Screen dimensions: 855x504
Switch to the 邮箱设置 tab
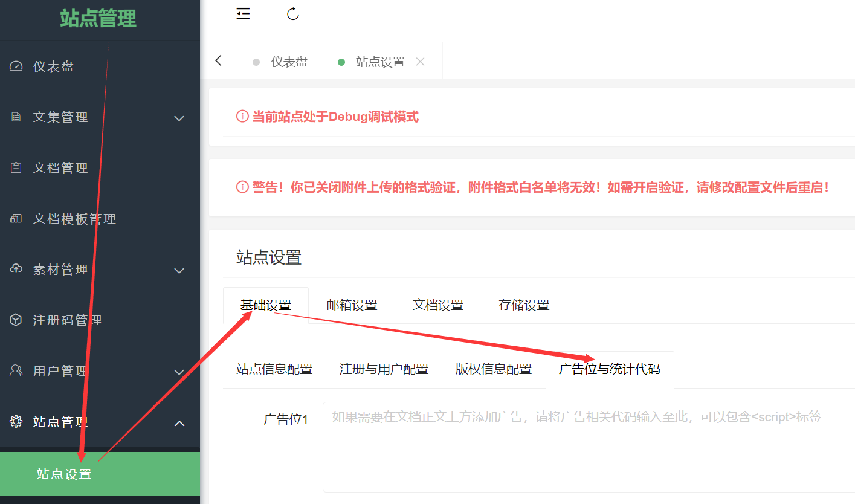tap(352, 305)
